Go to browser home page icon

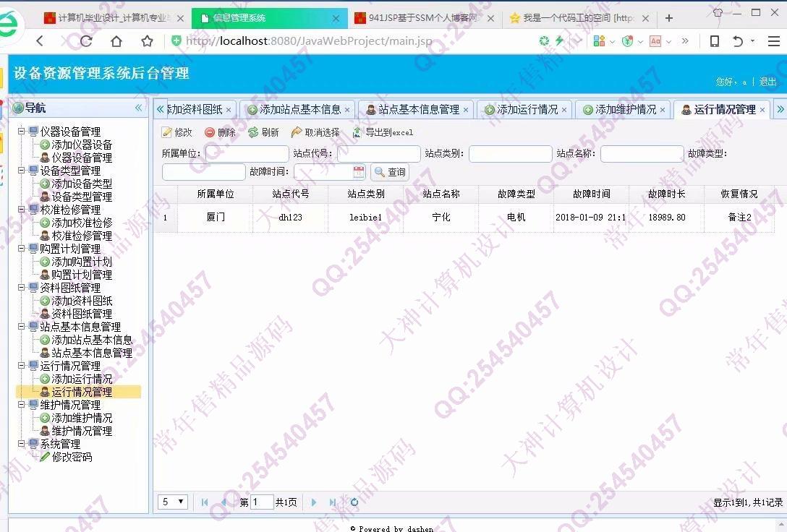116,41
